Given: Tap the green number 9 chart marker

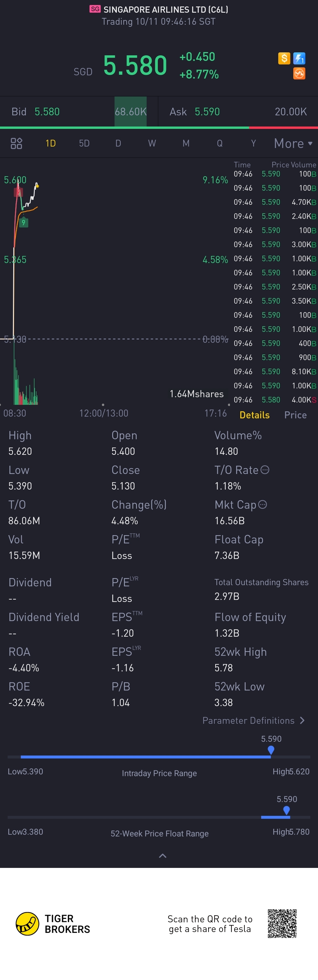Looking at the screenshot, I should click(x=24, y=222).
